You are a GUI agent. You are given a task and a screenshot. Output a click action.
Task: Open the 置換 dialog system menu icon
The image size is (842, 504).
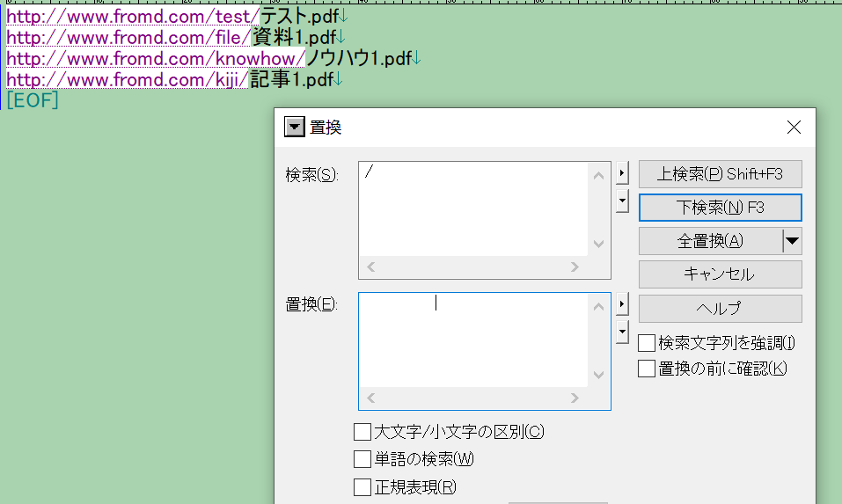tap(294, 128)
